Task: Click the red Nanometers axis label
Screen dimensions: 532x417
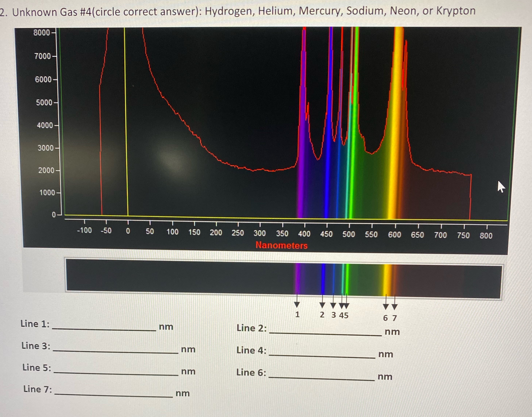Action: pos(282,245)
